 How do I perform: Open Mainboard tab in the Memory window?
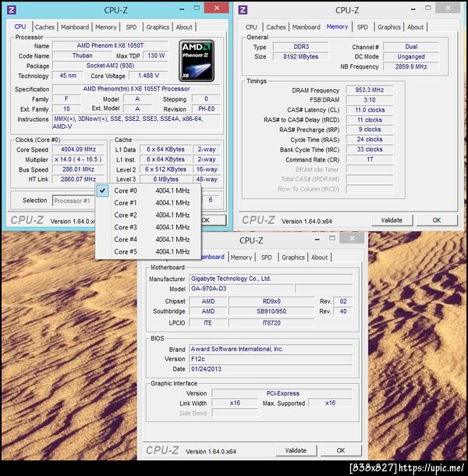pos(306,27)
